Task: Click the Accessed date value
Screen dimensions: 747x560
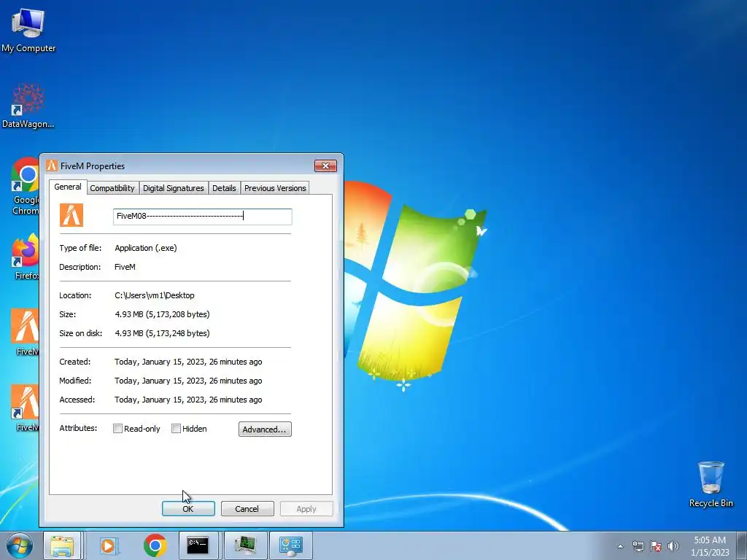Action: (188, 400)
